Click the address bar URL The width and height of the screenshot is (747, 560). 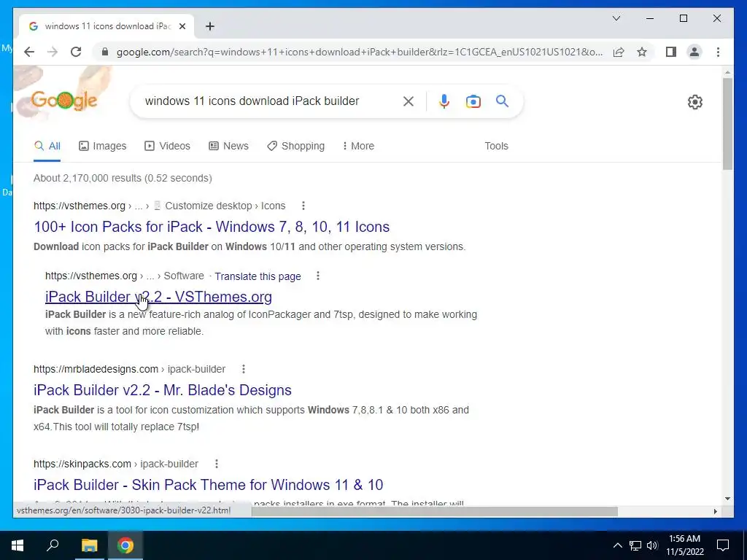click(x=359, y=52)
